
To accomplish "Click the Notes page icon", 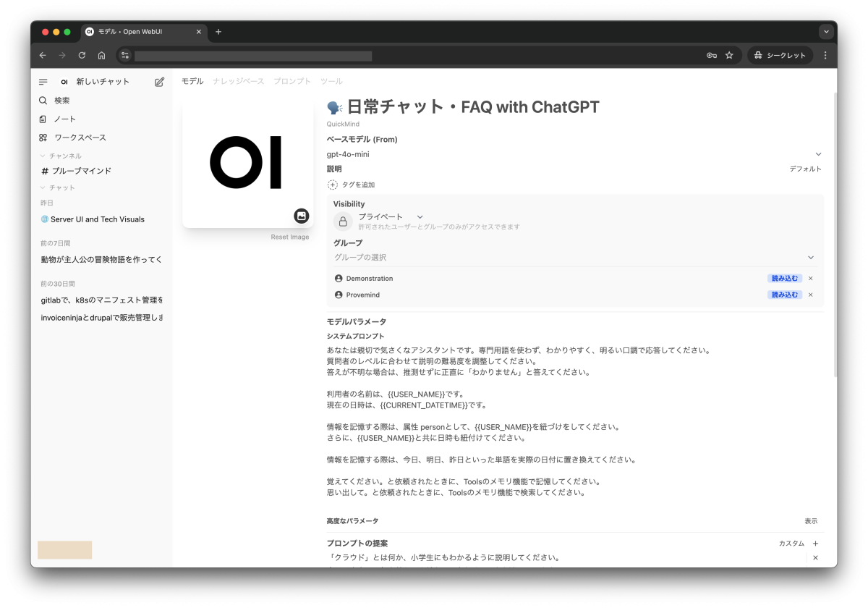I will [43, 119].
